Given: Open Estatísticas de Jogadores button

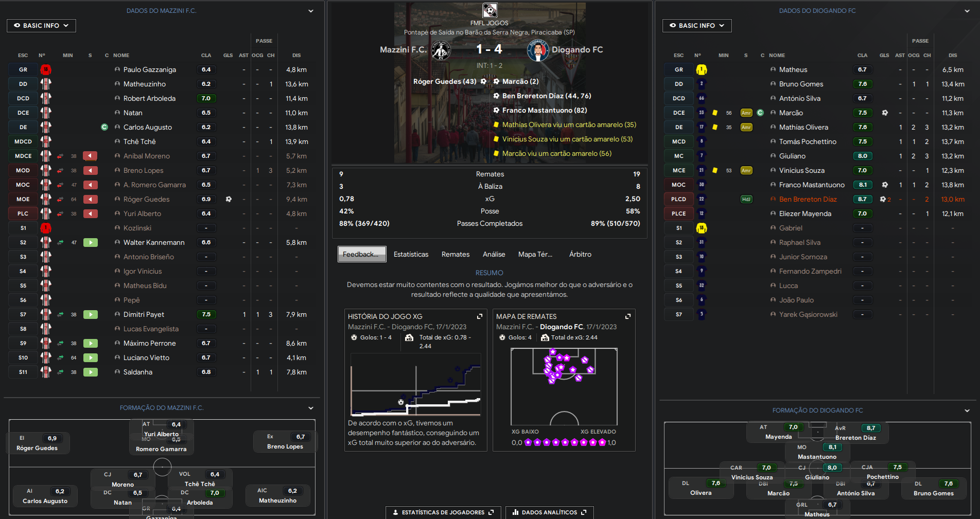Looking at the screenshot, I should (443, 512).
